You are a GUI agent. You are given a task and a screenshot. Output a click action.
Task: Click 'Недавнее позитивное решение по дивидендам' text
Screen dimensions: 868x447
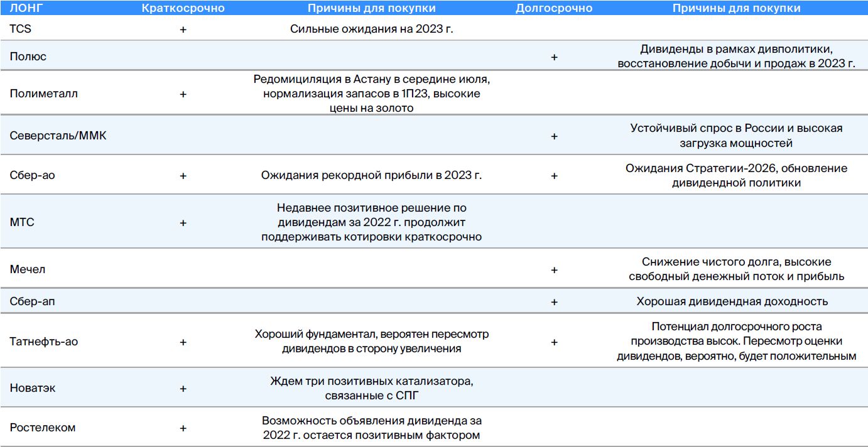[x=371, y=222]
